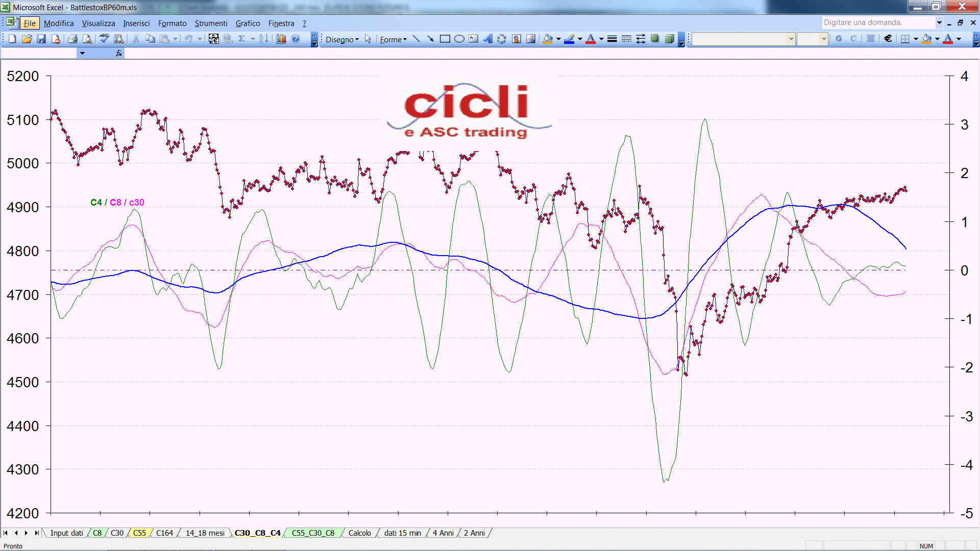Open Arrow Style options
Screen dimensions: 980x551
(x=641, y=39)
